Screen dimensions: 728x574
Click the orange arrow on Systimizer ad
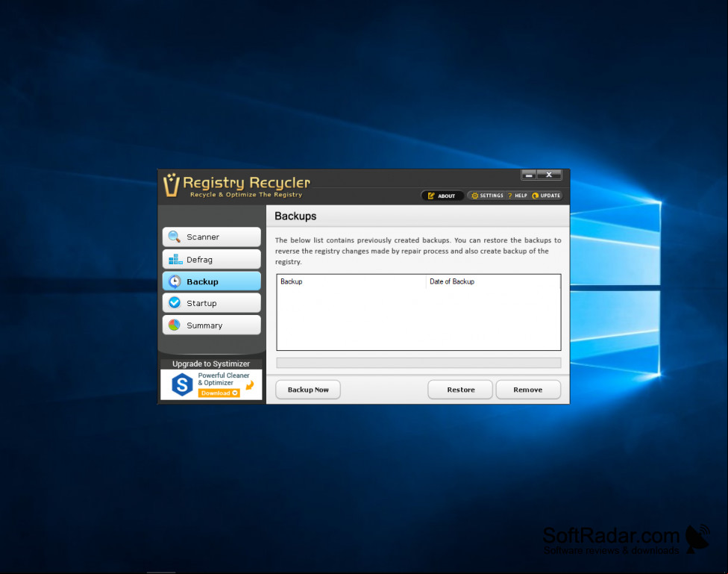coord(250,385)
